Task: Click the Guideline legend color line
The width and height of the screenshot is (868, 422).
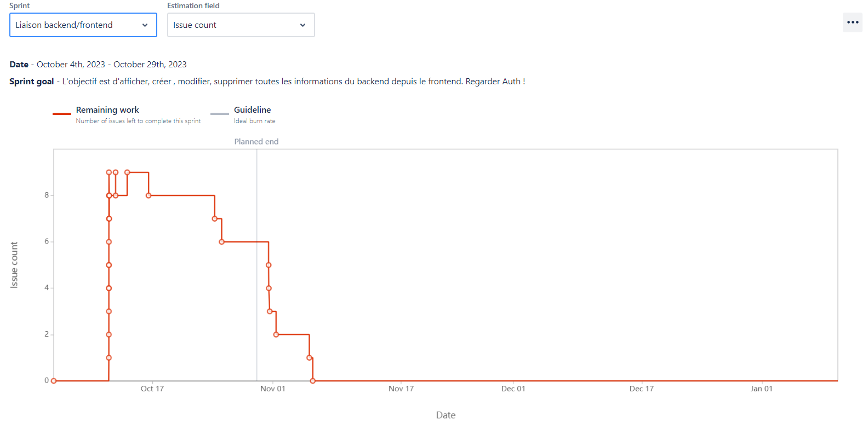Action: click(x=219, y=114)
